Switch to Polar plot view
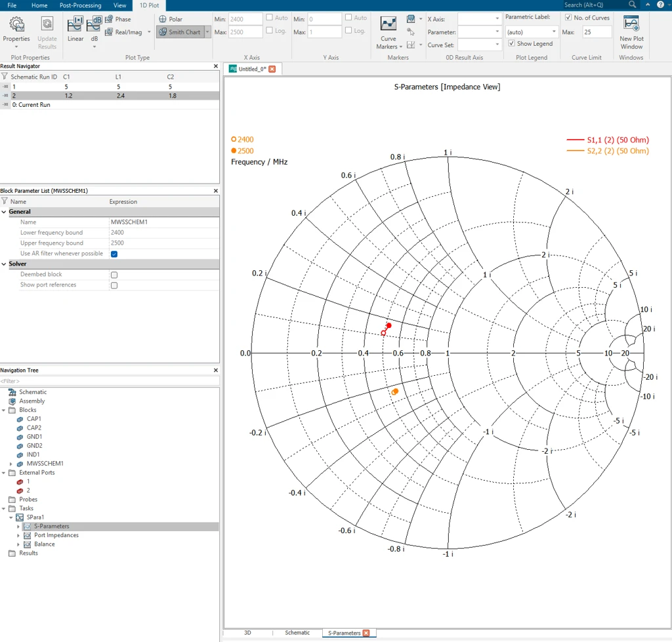Screen dimensions: 672x642 pyautogui.click(x=171, y=19)
